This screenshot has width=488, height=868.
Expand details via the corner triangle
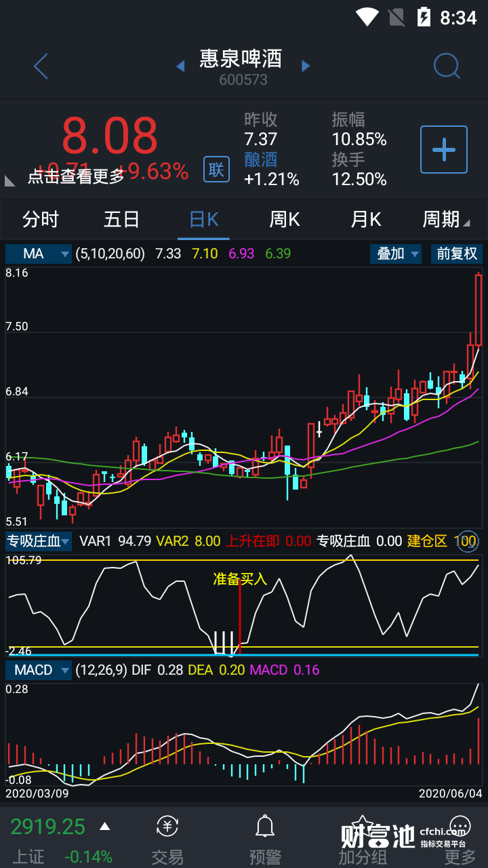[10, 180]
